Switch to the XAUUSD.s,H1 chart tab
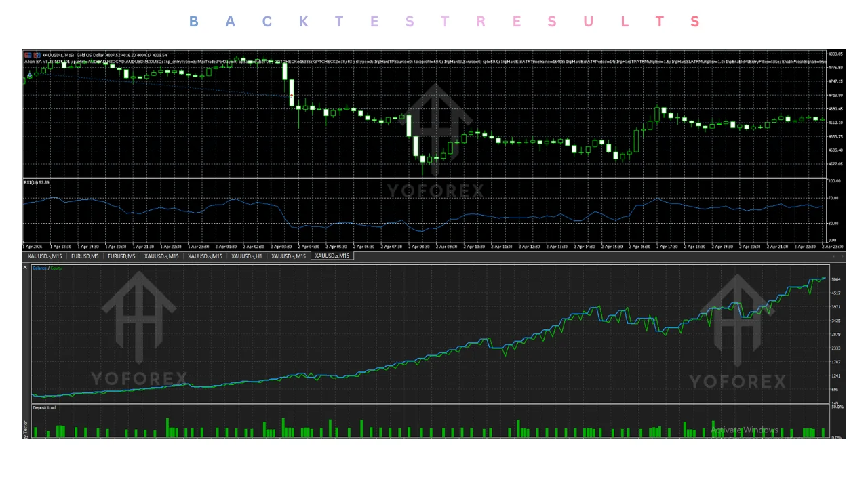This screenshot has width=868, height=488. pos(247,256)
